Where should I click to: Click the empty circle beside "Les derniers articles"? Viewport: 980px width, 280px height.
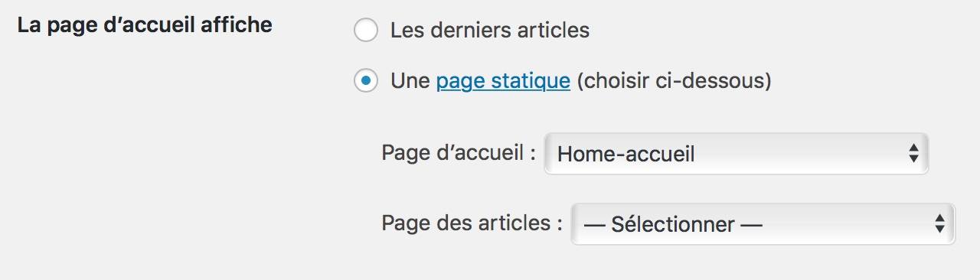[366, 31]
